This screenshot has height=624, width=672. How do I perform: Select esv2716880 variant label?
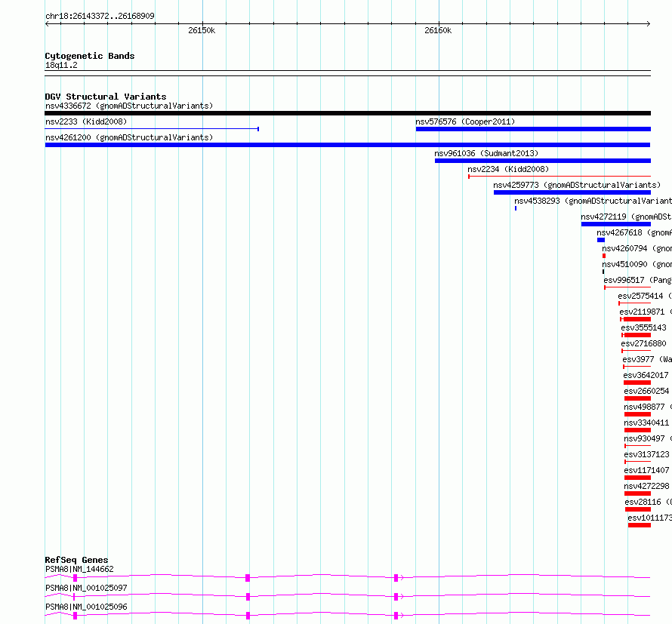(644, 343)
